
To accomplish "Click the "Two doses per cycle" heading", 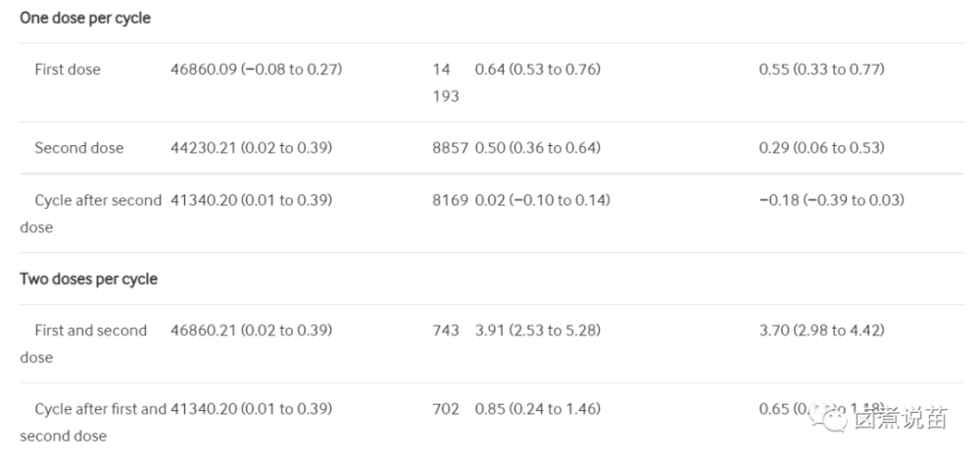I will coord(88,279).
